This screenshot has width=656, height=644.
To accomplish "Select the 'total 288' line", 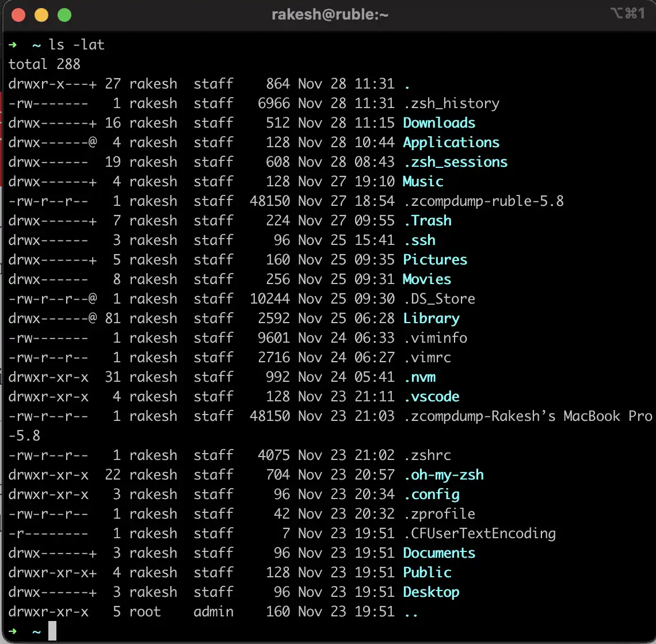I will click(44, 64).
